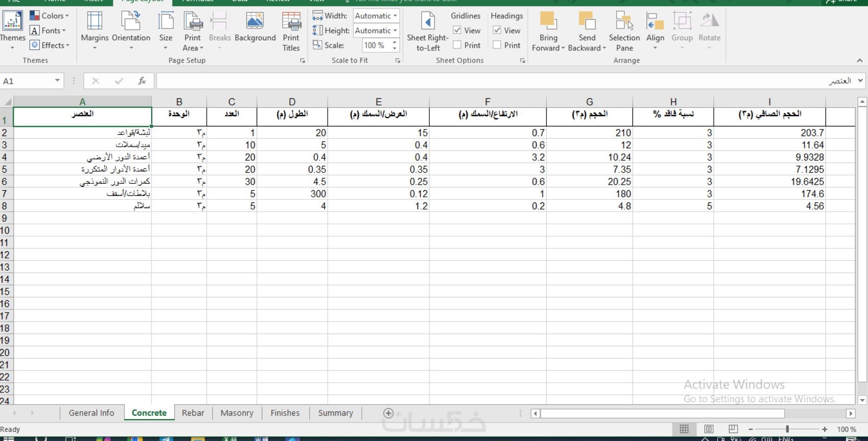Open the Margins options
868x441 pixels.
click(x=94, y=31)
